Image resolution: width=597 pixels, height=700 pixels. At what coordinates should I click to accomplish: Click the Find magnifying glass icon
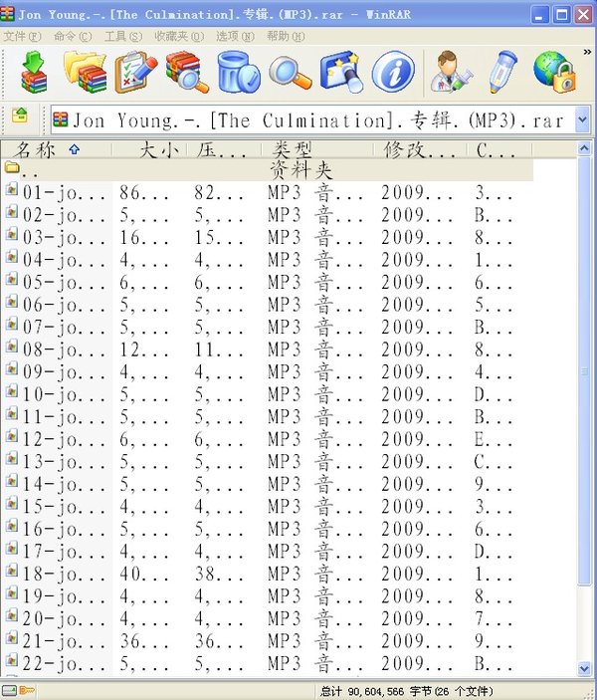[x=290, y=74]
